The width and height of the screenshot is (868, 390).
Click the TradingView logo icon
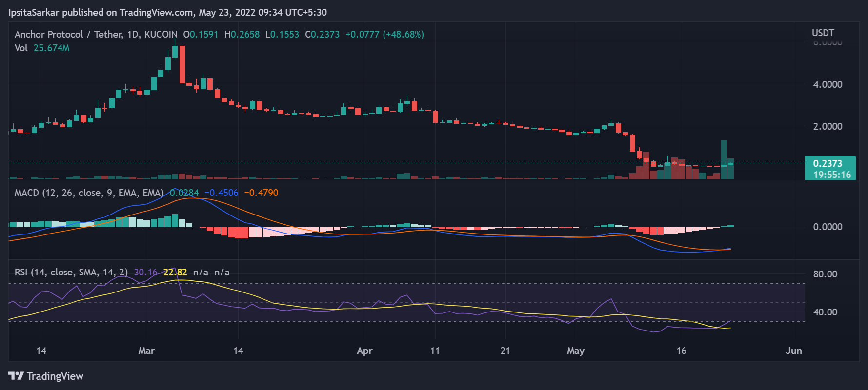[16, 376]
